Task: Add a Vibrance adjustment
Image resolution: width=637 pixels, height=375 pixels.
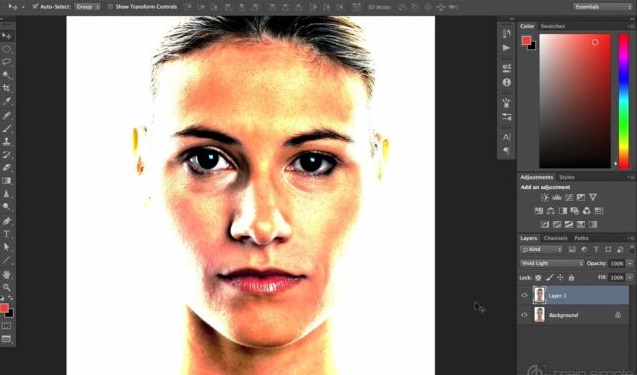Action: tap(593, 197)
